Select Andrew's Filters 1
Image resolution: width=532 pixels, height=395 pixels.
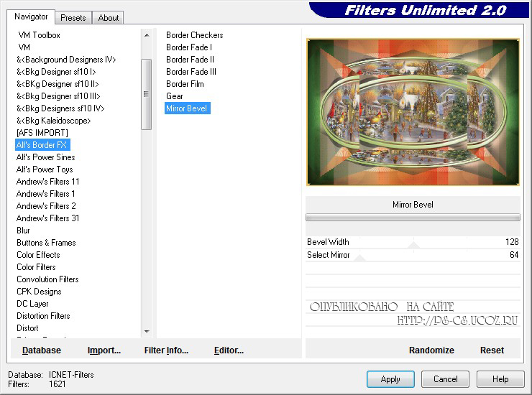point(46,194)
